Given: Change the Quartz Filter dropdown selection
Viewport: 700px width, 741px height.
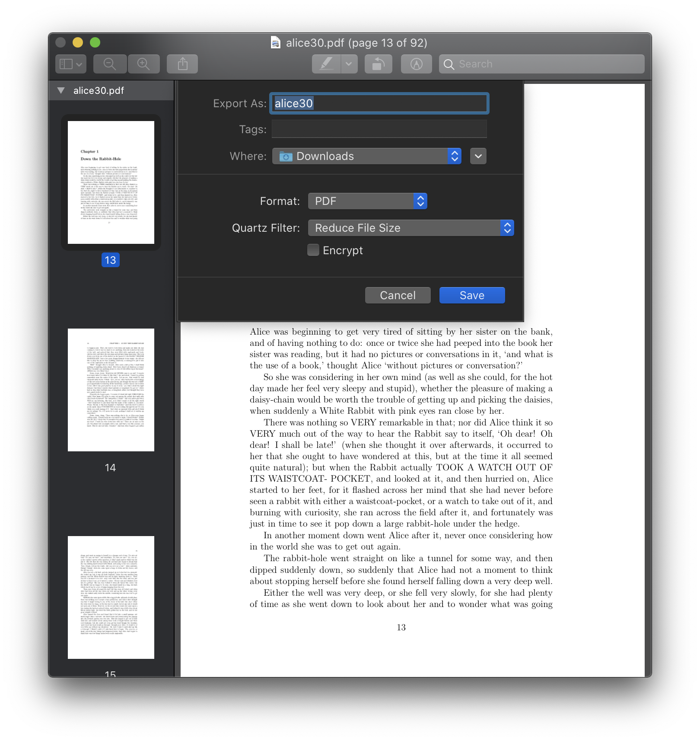Looking at the screenshot, I should 507,227.
